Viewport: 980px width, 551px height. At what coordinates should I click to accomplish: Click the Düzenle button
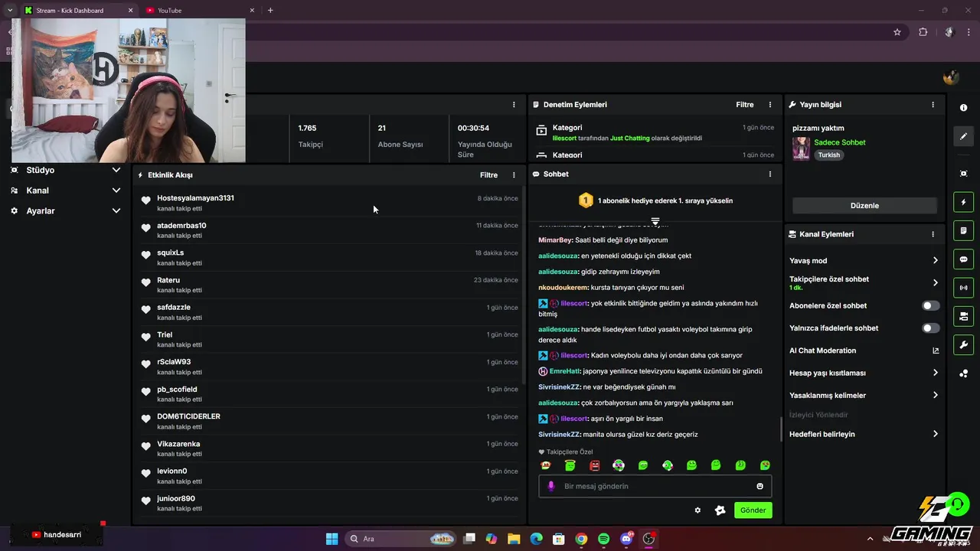tap(864, 206)
